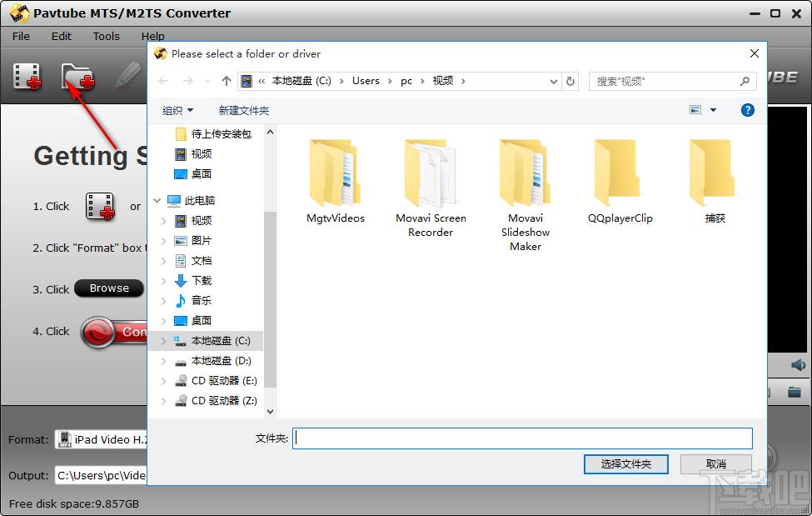Expand the 图片 node in the tree

coord(163,241)
